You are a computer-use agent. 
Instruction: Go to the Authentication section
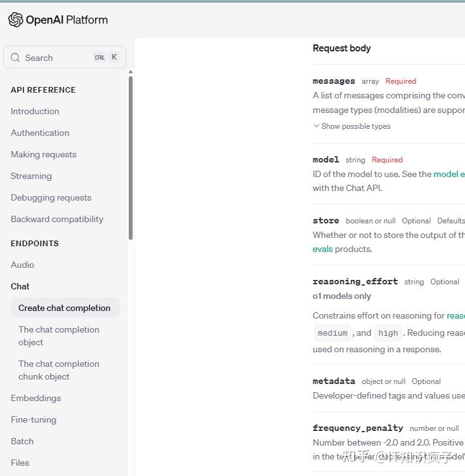(40, 133)
